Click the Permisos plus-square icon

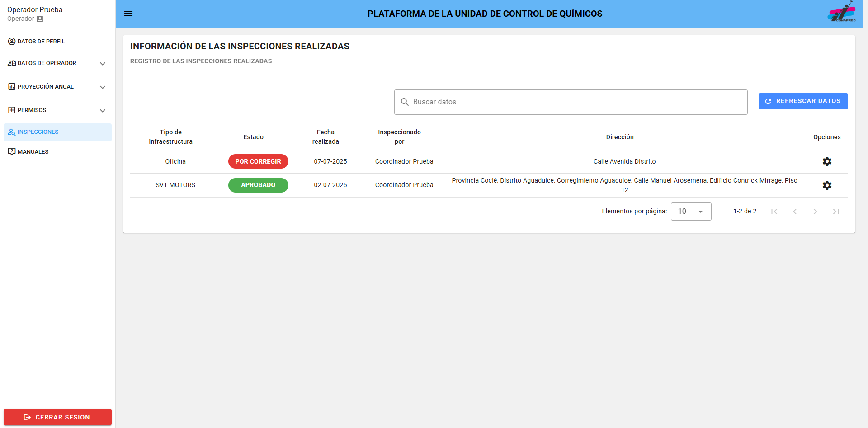click(x=11, y=110)
